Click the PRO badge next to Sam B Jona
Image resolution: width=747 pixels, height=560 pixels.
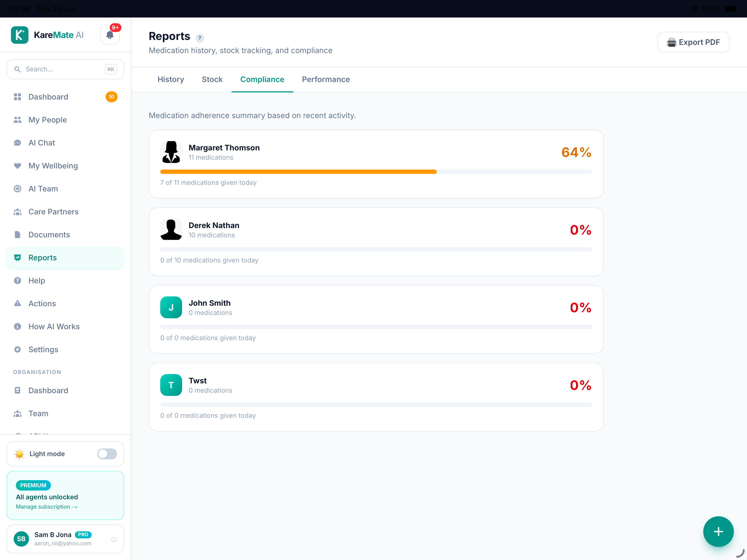(x=83, y=535)
